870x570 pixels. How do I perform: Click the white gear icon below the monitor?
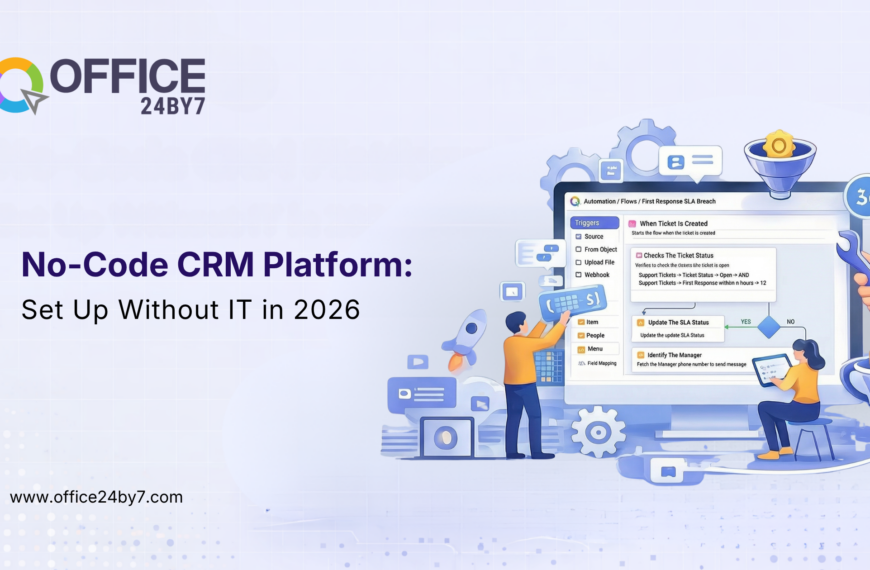tap(598, 432)
